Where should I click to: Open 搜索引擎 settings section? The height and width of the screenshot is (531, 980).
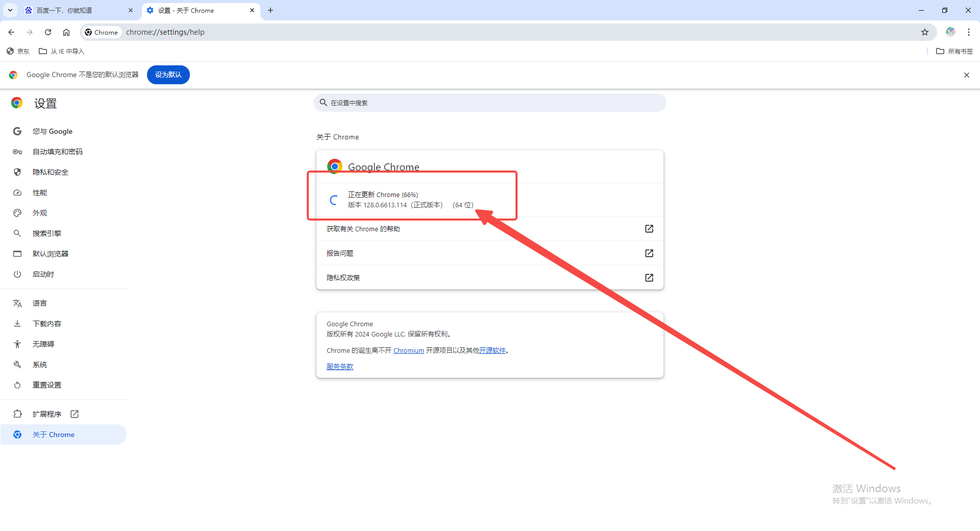point(64,233)
